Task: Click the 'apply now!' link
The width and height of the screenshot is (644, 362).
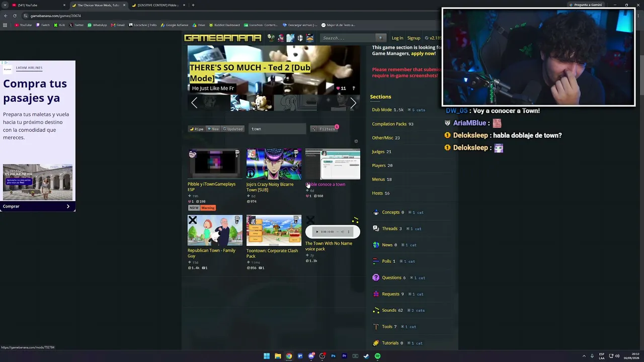Action: pyautogui.click(x=423, y=53)
